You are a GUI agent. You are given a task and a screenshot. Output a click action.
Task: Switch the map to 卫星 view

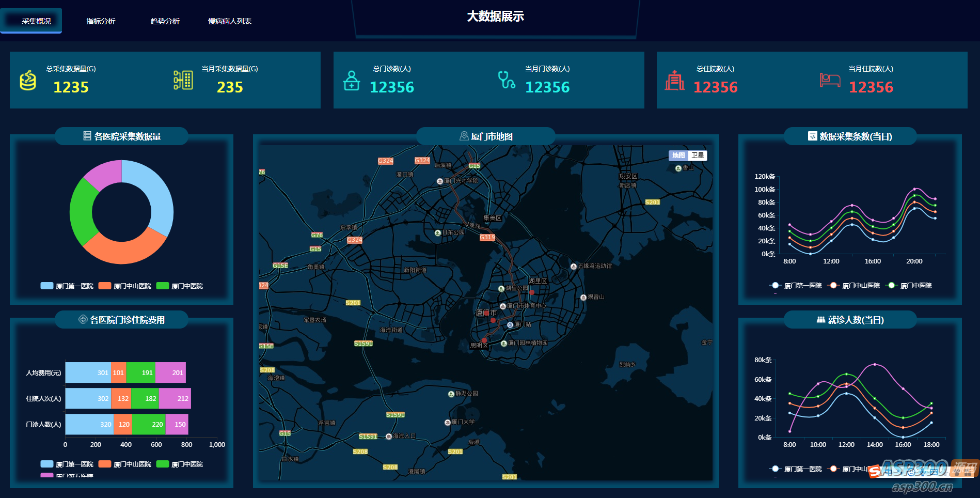698,155
